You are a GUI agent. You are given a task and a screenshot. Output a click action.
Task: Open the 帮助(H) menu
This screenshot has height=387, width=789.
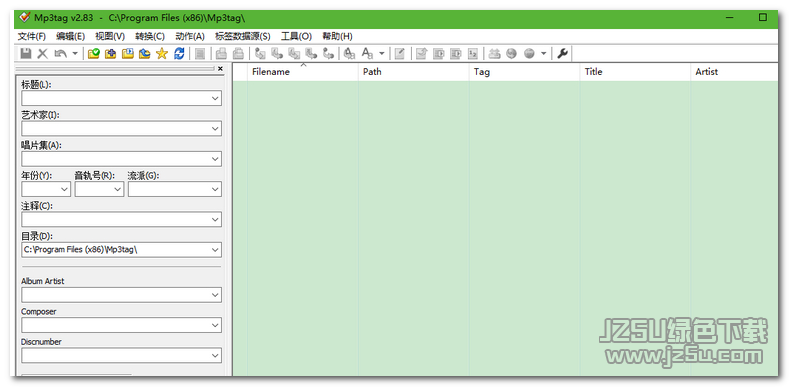[x=337, y=36]
